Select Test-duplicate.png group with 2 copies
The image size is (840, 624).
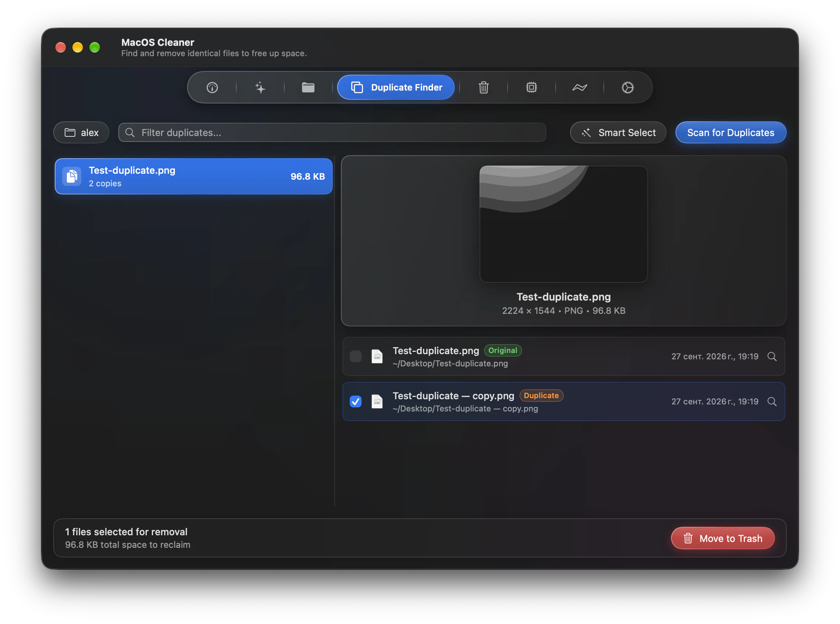point(193,176)
